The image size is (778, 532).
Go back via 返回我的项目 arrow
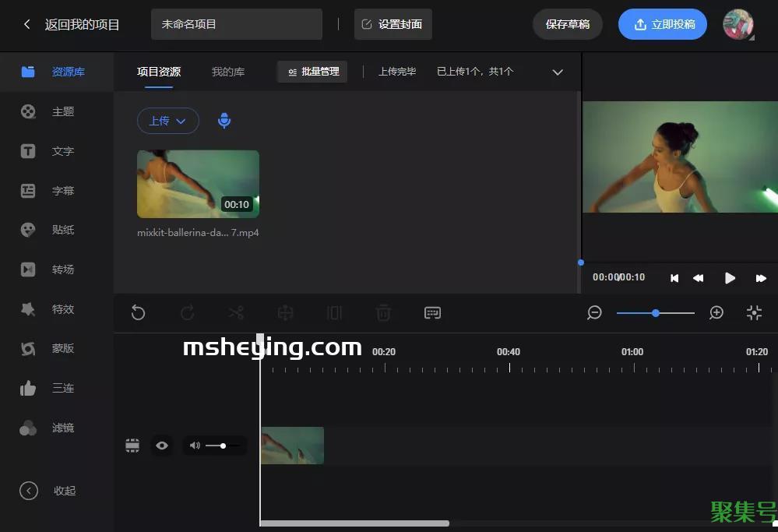click(26, 24)
